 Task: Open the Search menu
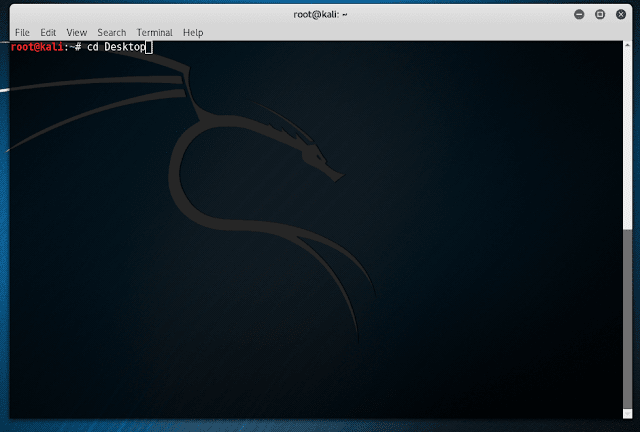(x=111, y=32)
